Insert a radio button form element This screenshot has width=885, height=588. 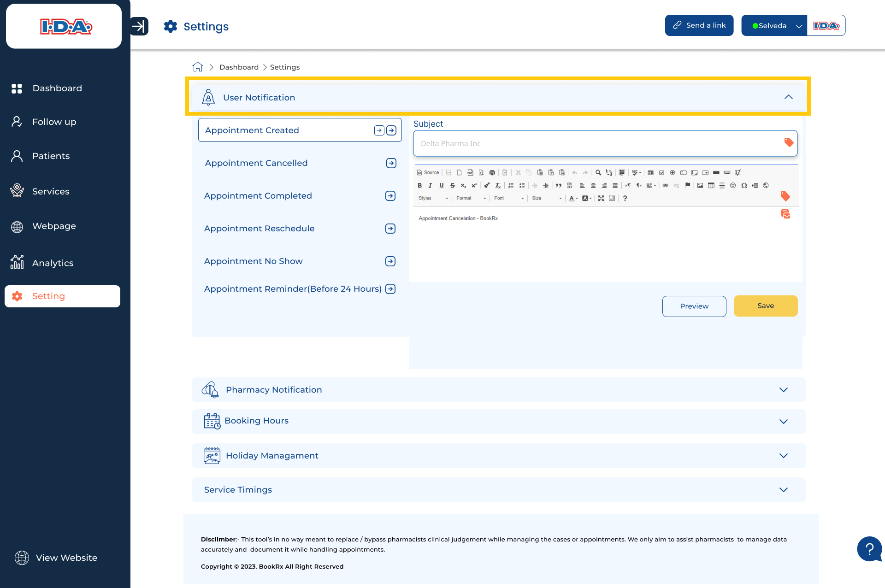coord(672,172)
